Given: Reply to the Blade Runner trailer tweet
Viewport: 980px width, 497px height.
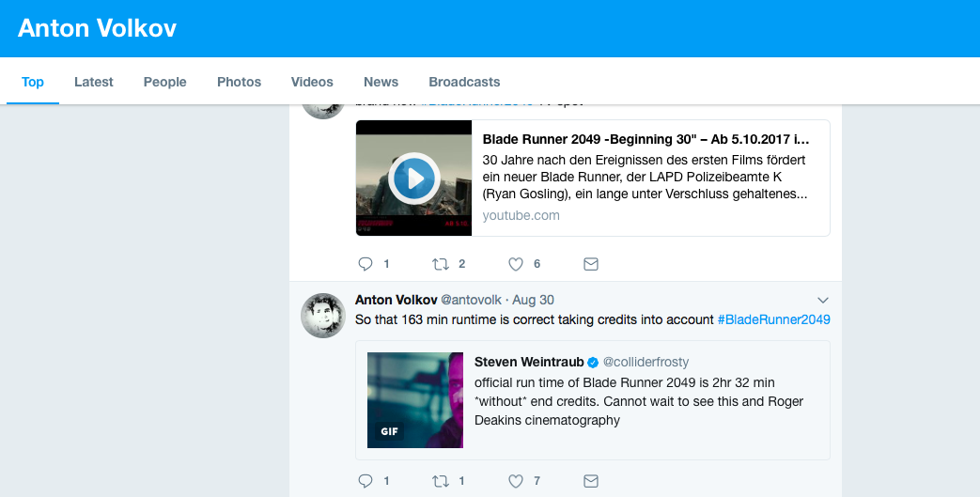Looking at the screenshot, I should [x=366, y=264].
